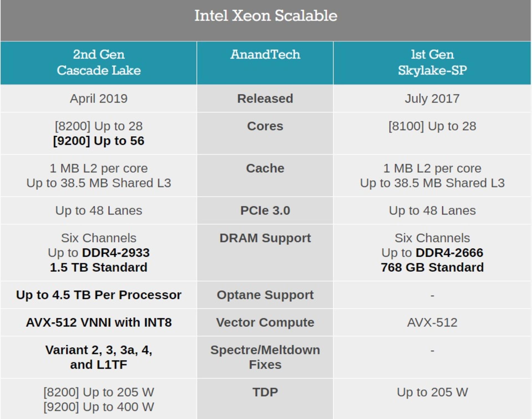The width and height of the screenshot is (532, 419).
Task: Select the 2nd Gen Cascade Lake column header
Action: point(99,63)
